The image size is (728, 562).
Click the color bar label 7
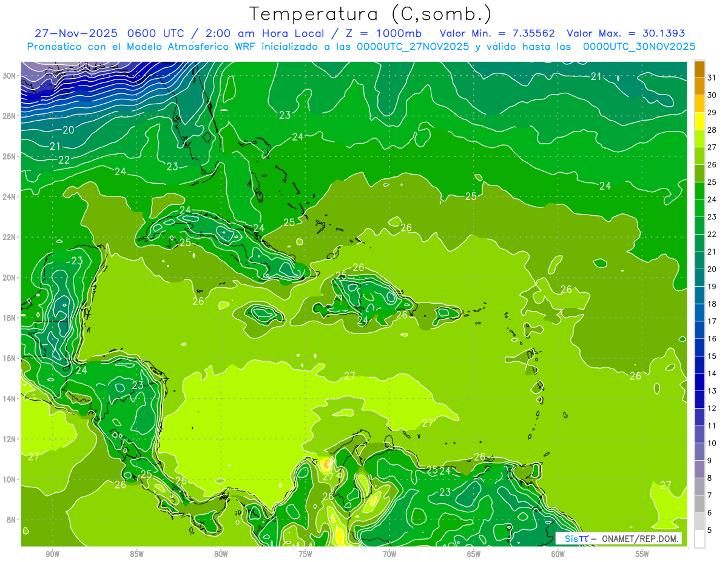[x=709, y=495]
